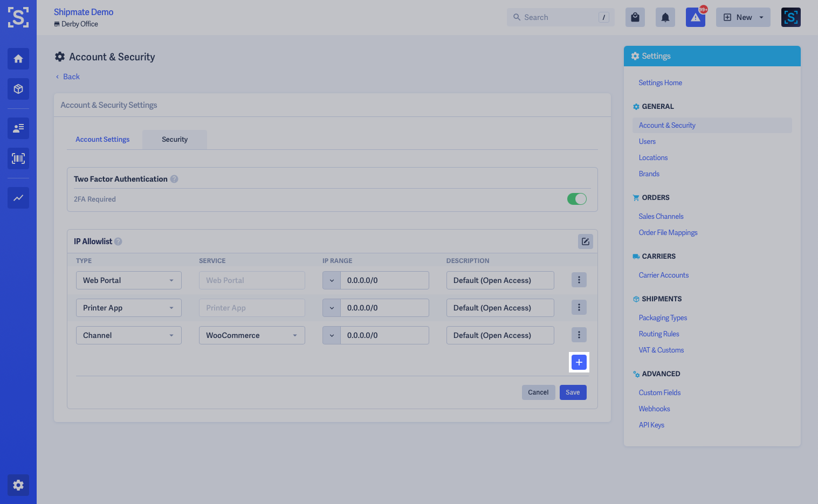The width and height of the screenshot is (818, 504).
Task: Open the settings gear at sidebar bottom
Action: tap(18, 485)
